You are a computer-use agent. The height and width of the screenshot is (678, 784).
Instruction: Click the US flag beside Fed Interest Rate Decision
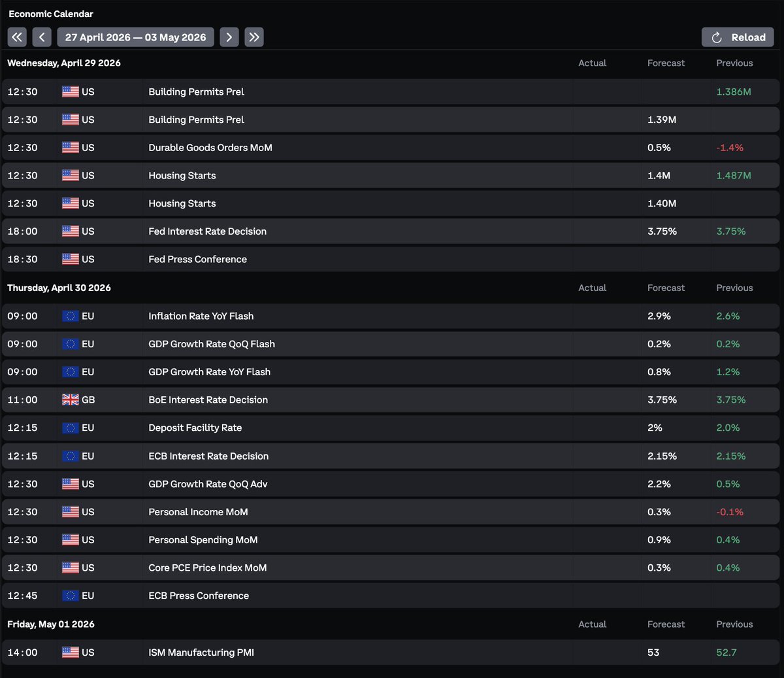click(x=71, y=231)
